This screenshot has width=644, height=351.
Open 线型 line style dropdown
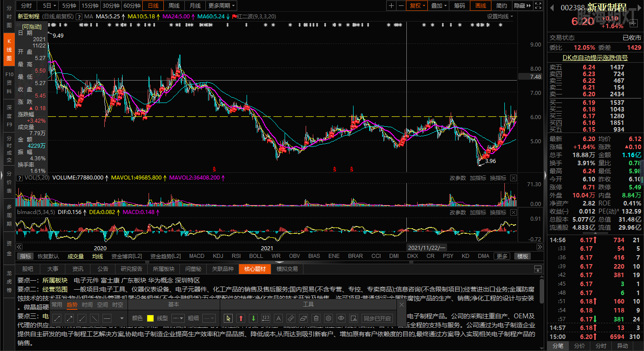[178, 318]
